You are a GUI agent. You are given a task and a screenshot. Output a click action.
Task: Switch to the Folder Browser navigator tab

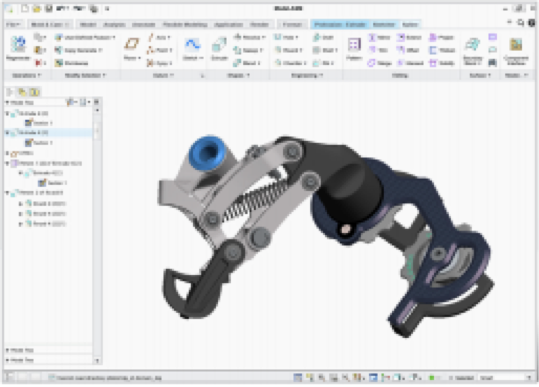pyautogui.click(x=22, y=92)
